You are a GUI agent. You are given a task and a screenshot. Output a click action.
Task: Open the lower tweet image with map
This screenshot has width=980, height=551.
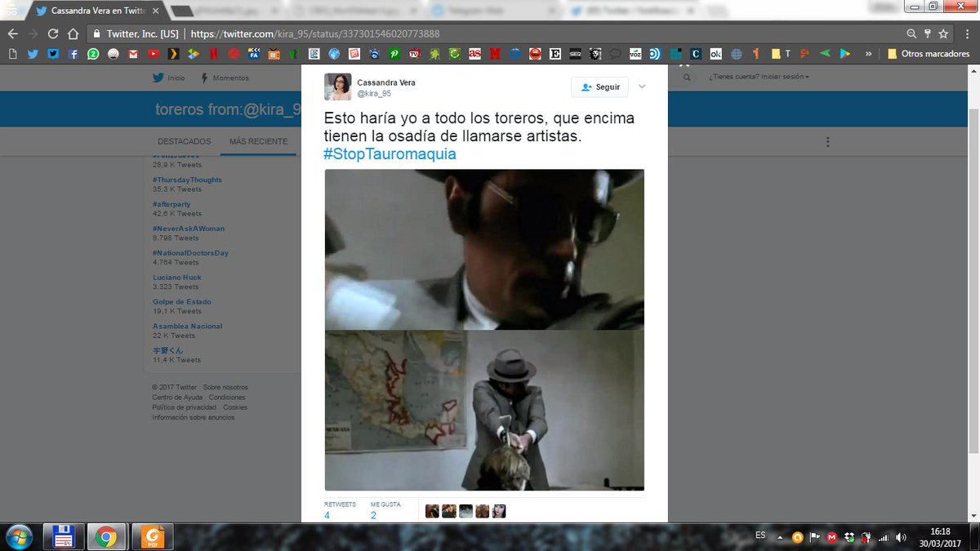coord(484,410)
